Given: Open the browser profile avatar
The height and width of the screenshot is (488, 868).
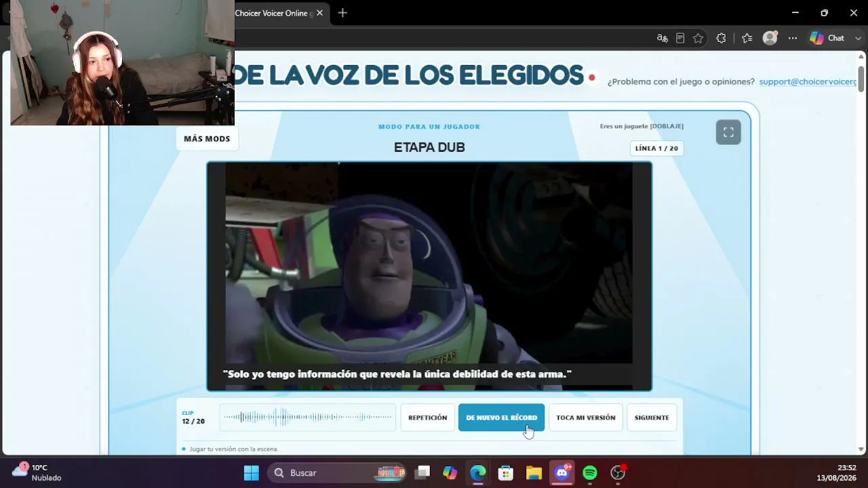Looking at the screenshot, I should point(770,38).
